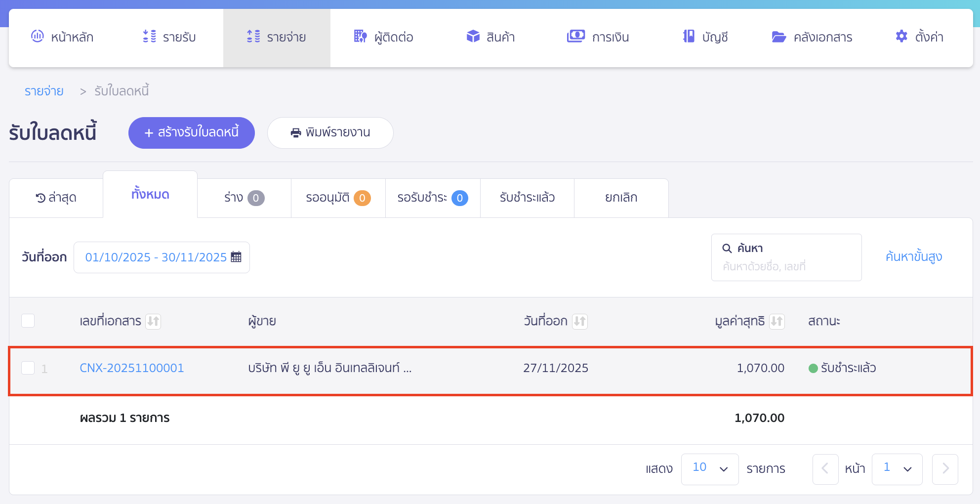Go to the next page arrow

coord(944,468)
